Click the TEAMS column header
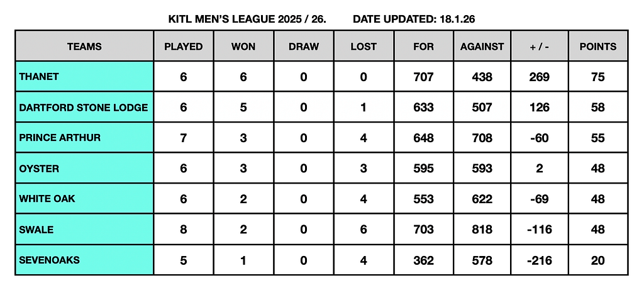This screenshot has height=295, width=644. [84, 47]
